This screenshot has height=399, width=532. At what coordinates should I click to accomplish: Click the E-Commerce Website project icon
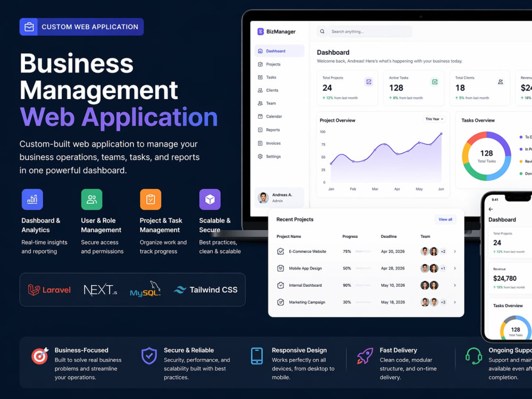click(x=280, y=252)
